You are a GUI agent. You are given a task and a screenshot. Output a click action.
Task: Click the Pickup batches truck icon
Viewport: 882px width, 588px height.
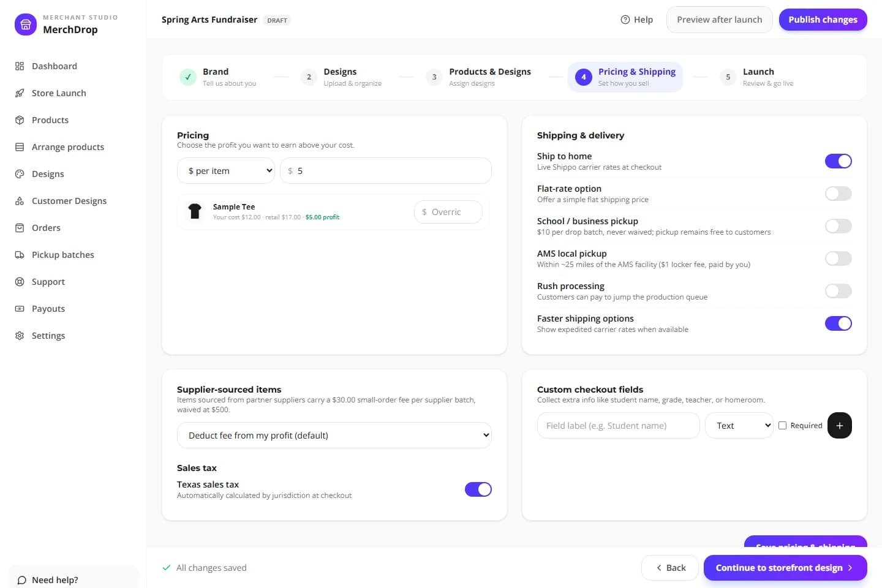pyautogui.click(x=20, y=255)
